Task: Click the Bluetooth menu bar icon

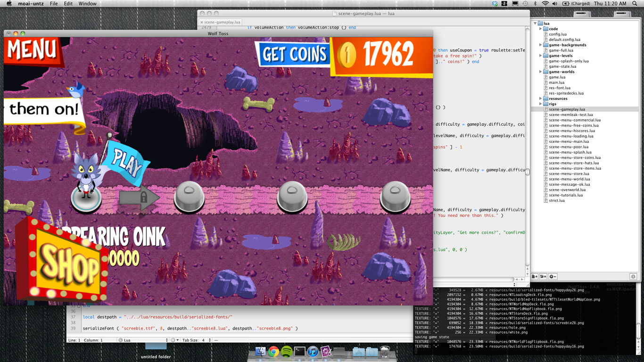Action: coord(535,4)
